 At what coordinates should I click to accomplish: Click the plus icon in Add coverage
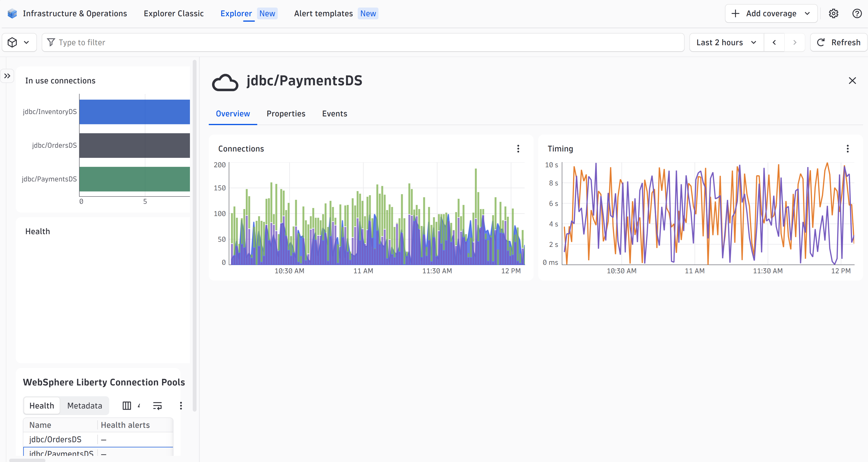pos(735,13)
